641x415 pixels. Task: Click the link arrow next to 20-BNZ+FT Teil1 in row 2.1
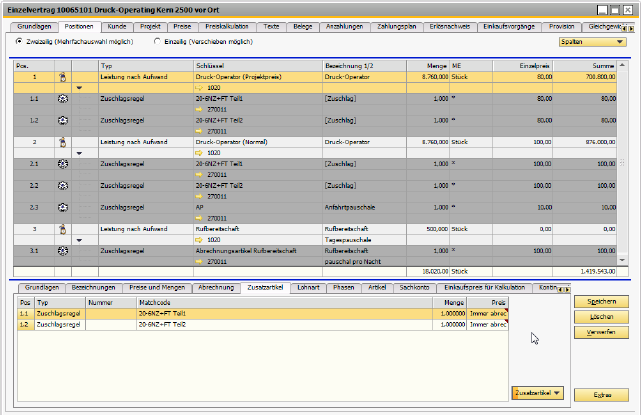(x=198, y=173)
